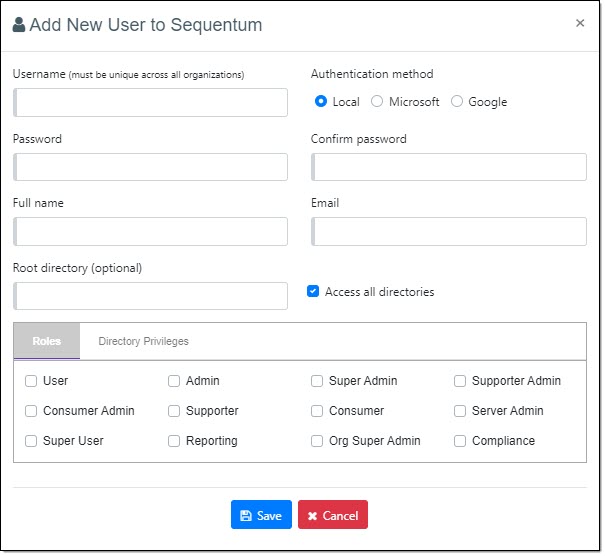Select Microsoft authentication method
Image resolution: width=605 pixels, height=556 pixels.
(378, 102)
